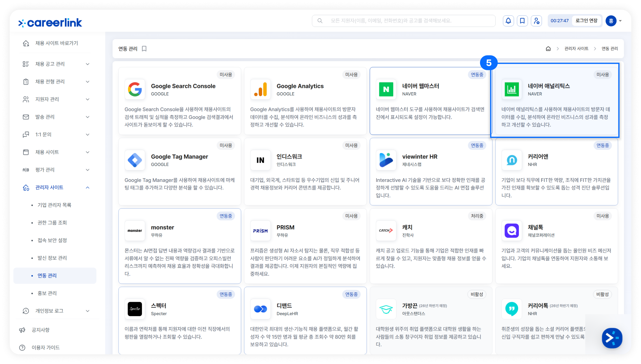Click the viewinter HR logo

pos(386,160)
